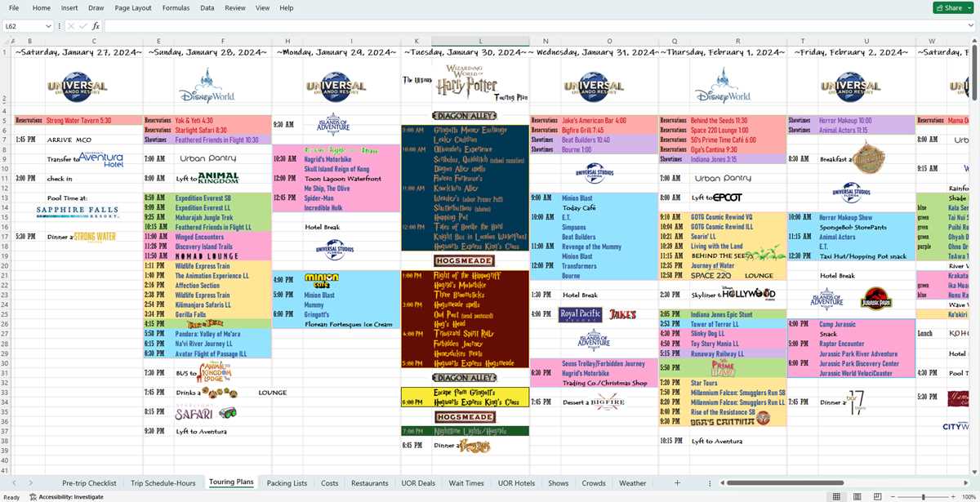Screen dimensions: 980x502
Task: Switch to Page Layout view icon
Action: pos(857,496)
